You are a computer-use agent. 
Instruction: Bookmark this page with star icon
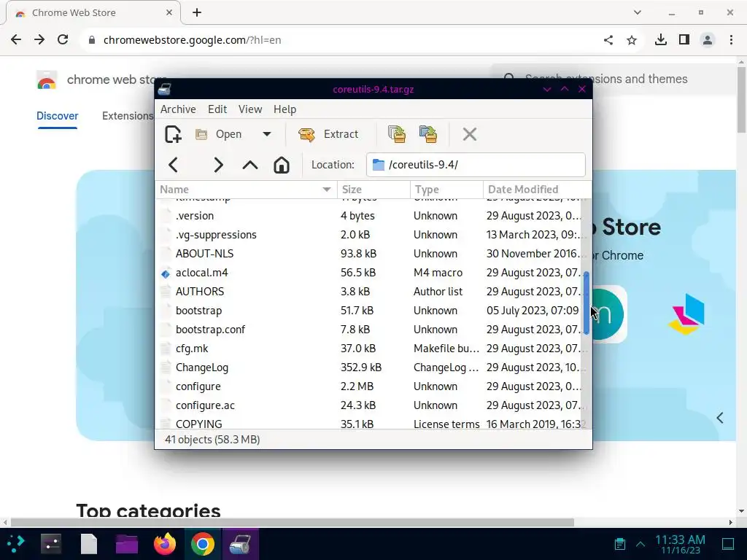(632, 40)
